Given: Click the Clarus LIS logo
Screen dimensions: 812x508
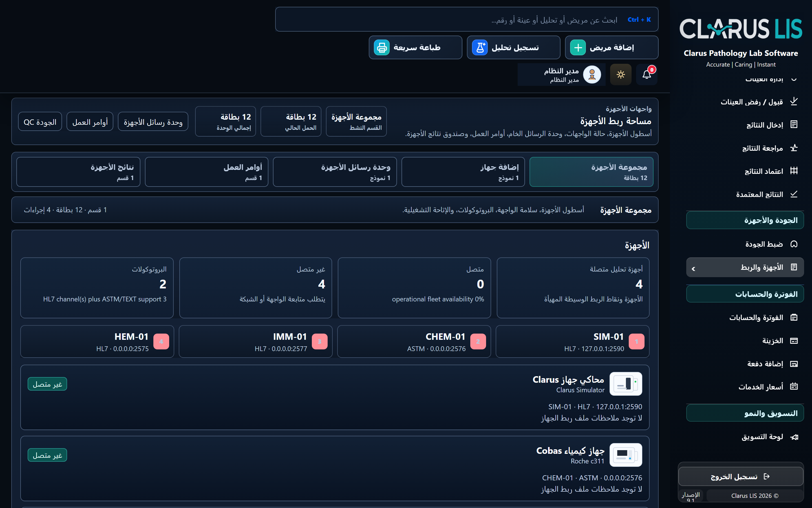Looking at the screenshot, I should (x=741, y=29).
